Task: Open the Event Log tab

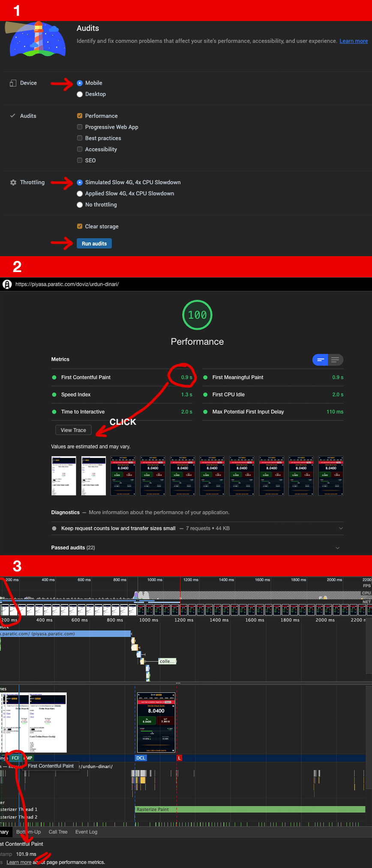Action: click(x=86, y=832)
